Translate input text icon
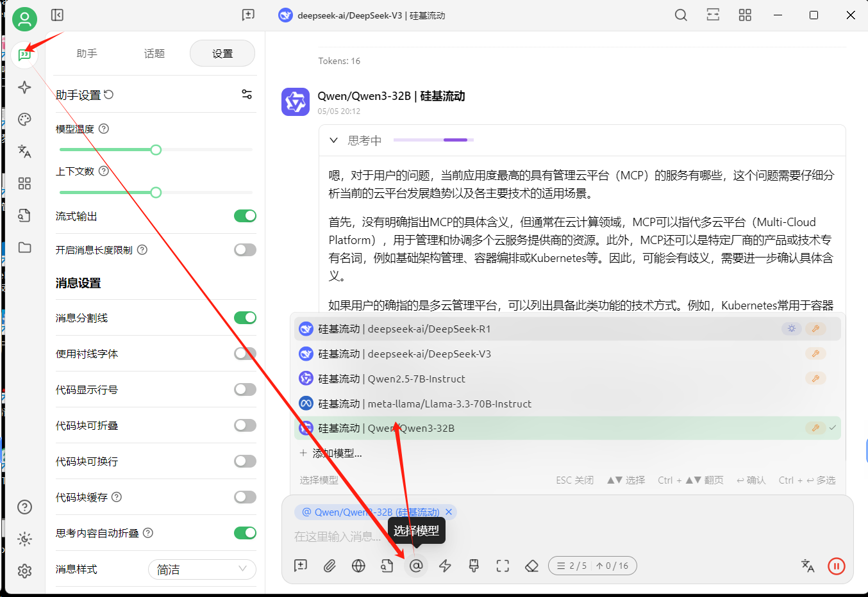Image resolution: width=868 pixels, height=597 pixels. click(808, 566)
